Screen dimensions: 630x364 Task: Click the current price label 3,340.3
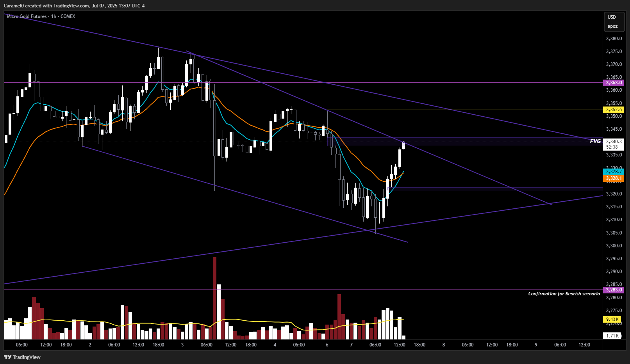(614, 142)
